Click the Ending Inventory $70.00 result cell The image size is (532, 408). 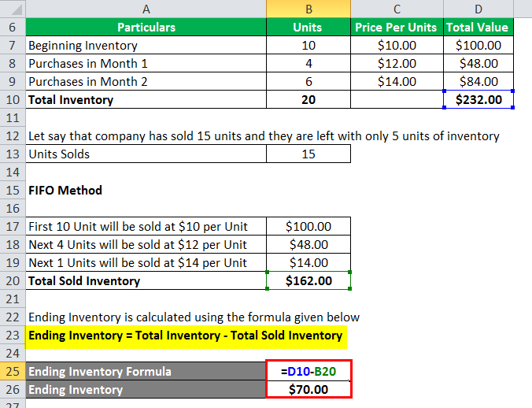coord(308,390)
